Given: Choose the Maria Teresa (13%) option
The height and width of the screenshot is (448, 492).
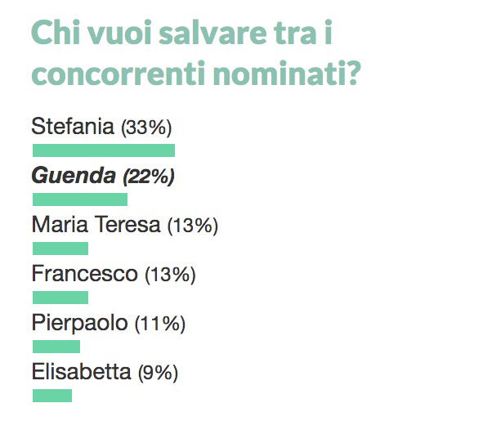Looking at the screenshot, I should point(124,225).
